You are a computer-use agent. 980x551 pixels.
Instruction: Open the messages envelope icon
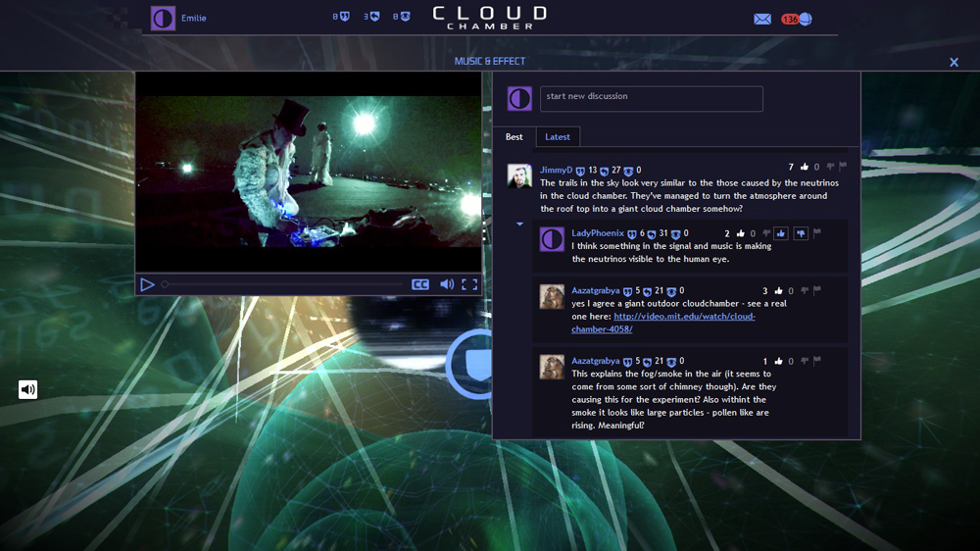[x=762, y=19]
